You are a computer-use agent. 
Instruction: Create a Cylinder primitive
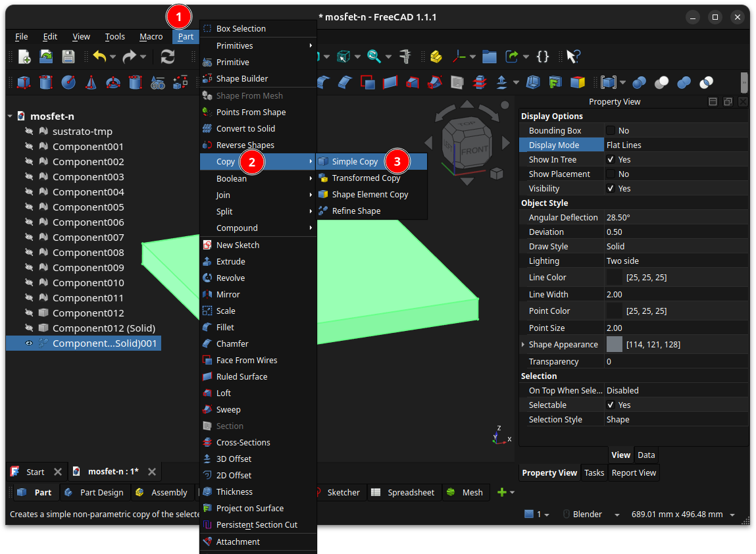pyautogui.click(x=46, y=82)
